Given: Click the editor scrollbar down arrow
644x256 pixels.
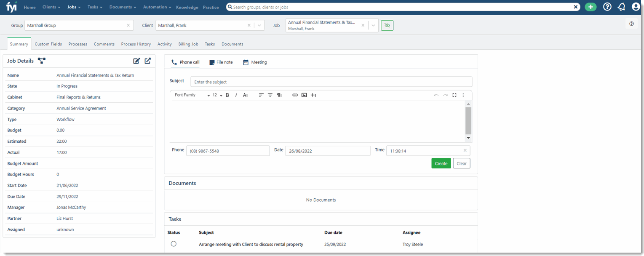Looking at the screenshot, I should [468, 139].
